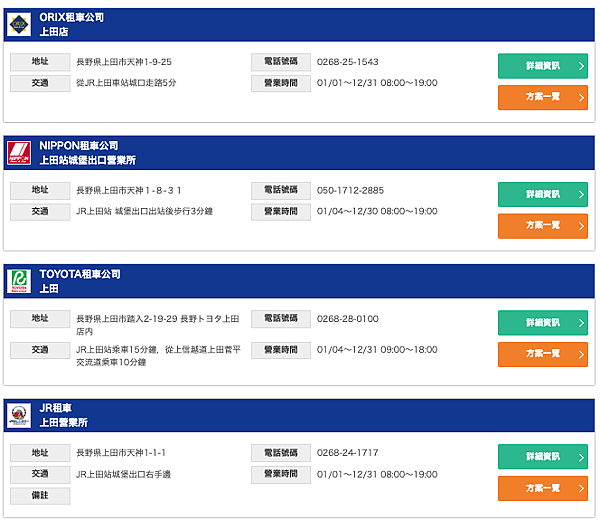View 方案一覽 for NIPPON rental shop
Viewport: 600px width, 530px height.
click(x=543, y=226)
